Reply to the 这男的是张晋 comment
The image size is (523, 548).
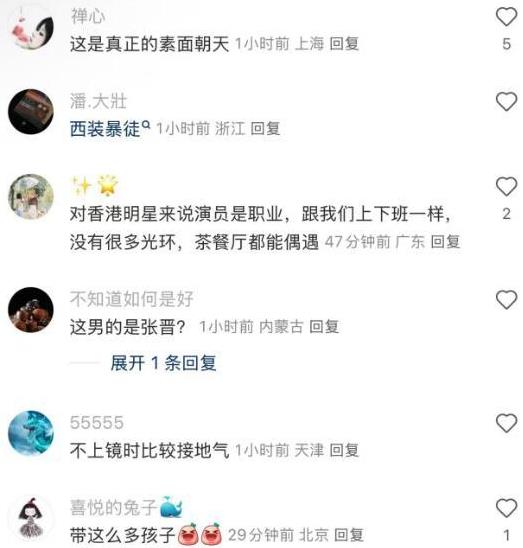coord(324,327)
